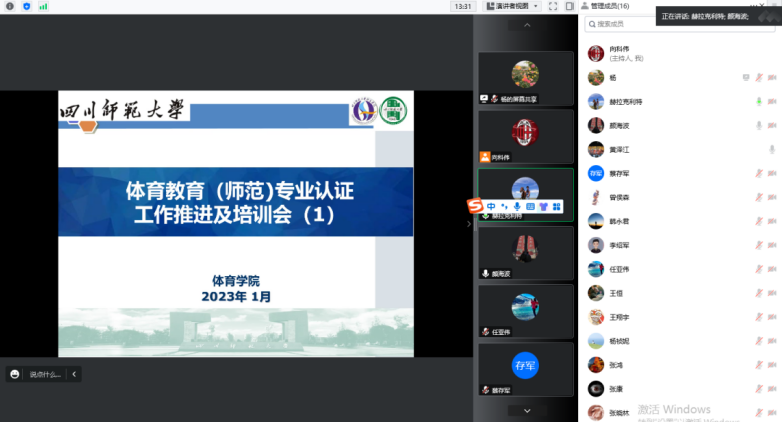Open emoji reaction smiley button
Viewport: 782px width, 423px height.
pos(14,374)
